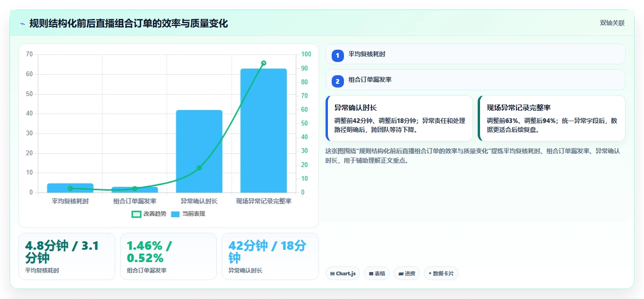
Task: Click the description paragraph starting 这张图围绕
Action: (473, 156)
